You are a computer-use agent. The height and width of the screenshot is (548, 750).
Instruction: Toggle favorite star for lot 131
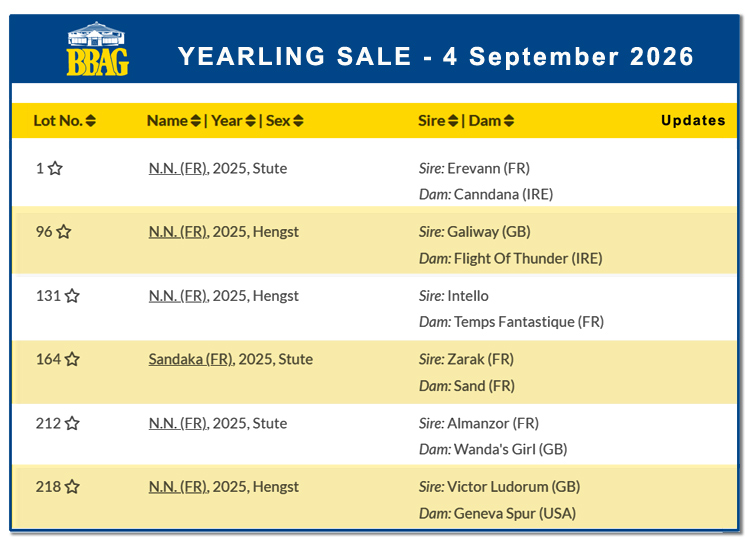[x=72, y=296]
